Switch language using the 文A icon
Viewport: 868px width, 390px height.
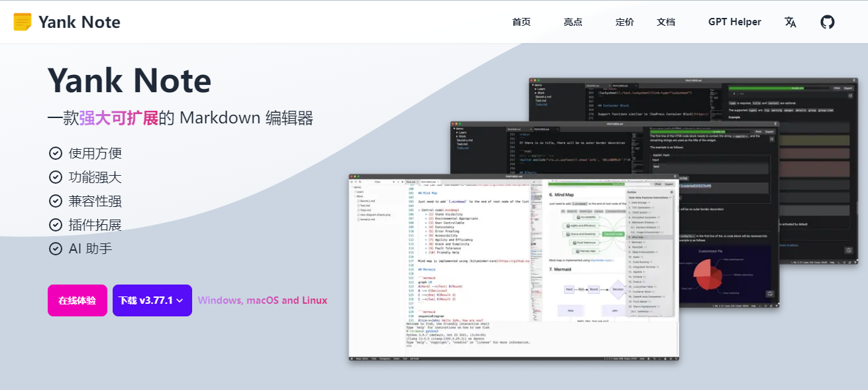790,21
